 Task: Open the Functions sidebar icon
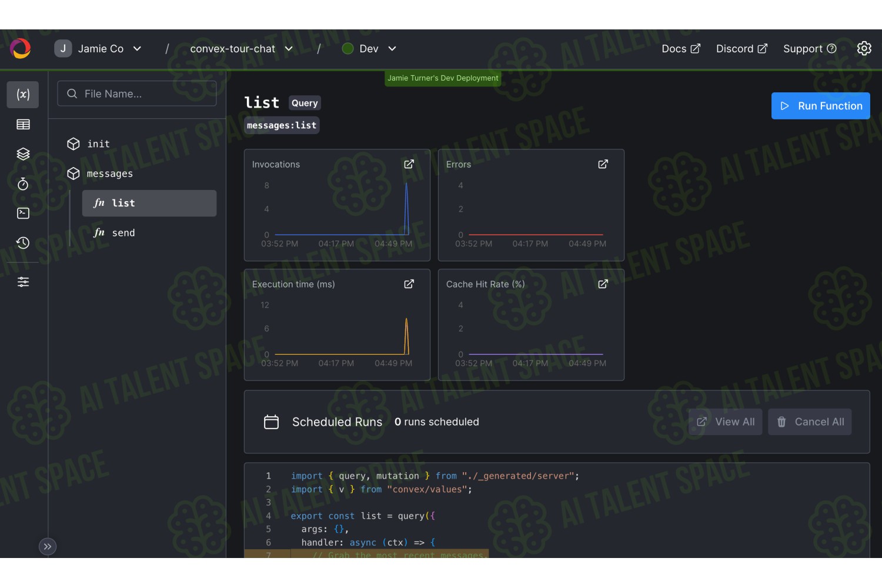(x=23, y=95)
